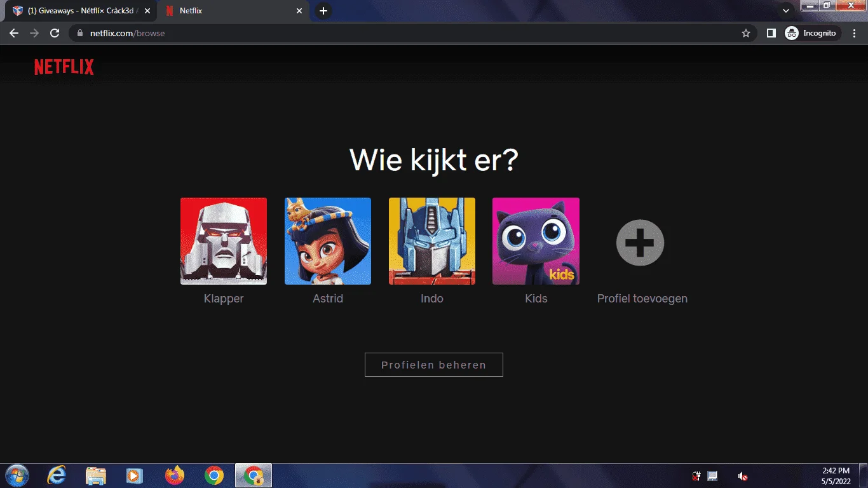Click the regular Chrome taskbar icon

(x=214, y=475)
